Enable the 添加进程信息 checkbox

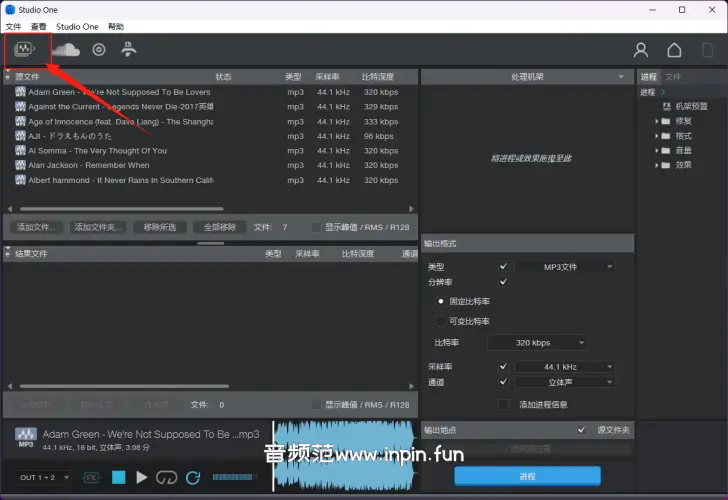click(x=503, y=404)
